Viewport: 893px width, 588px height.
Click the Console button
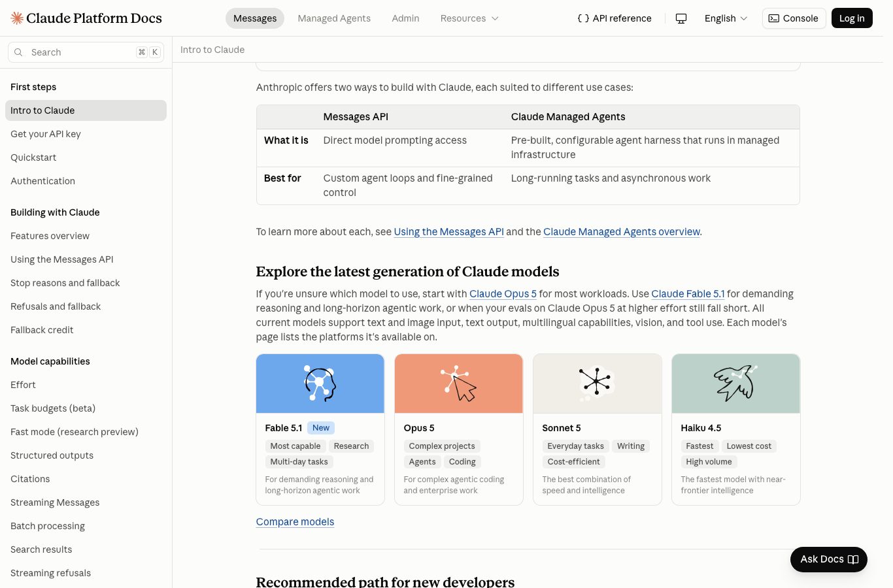(x=794, y=18)
